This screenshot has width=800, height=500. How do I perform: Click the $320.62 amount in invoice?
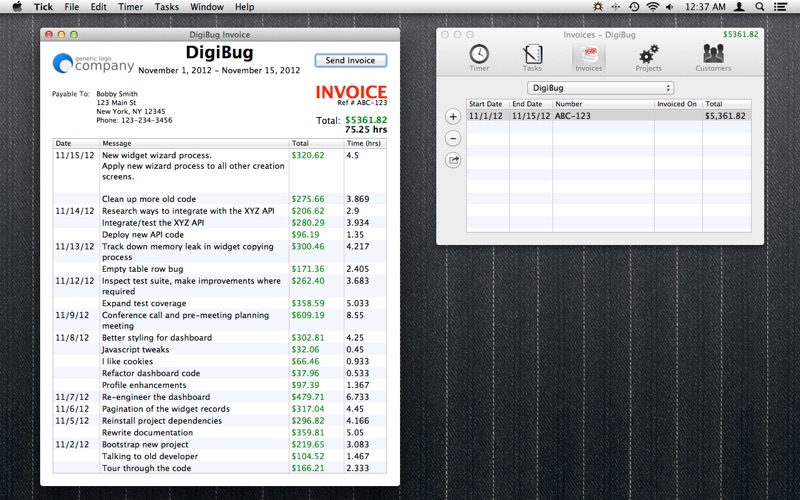tap(308, 155)
